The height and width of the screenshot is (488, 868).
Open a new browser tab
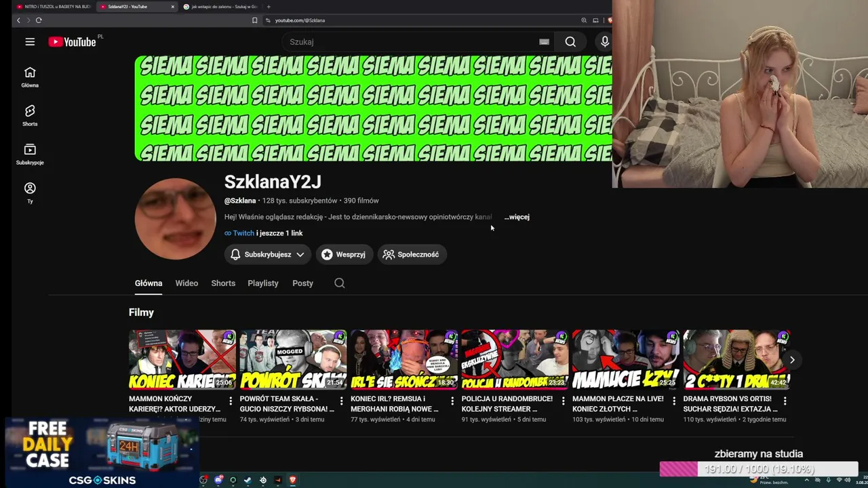tap(269, 7)
